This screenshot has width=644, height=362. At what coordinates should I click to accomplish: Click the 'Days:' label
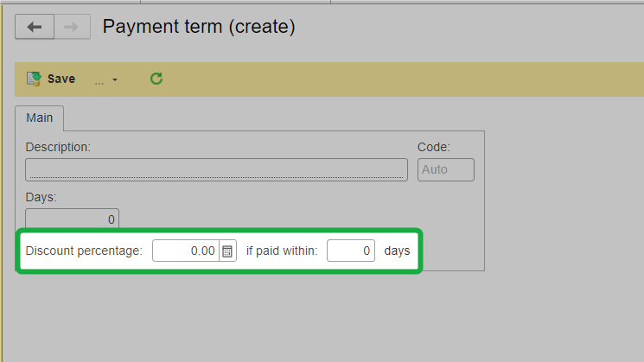(x=41, y=197)
